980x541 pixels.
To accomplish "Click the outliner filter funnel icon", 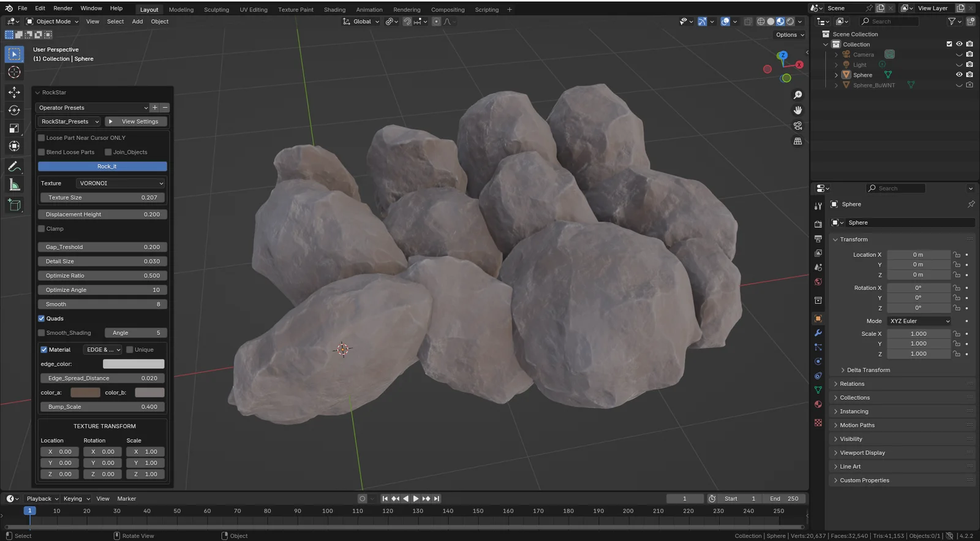I will pos(952,21).
